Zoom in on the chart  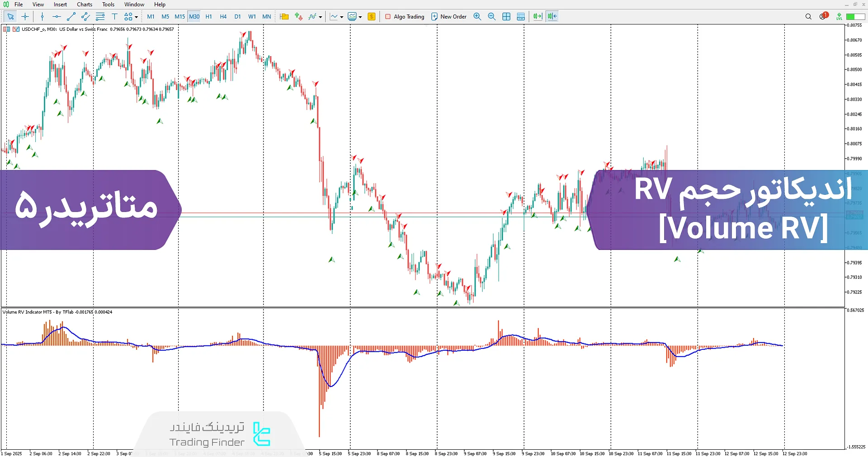[477, 16]
